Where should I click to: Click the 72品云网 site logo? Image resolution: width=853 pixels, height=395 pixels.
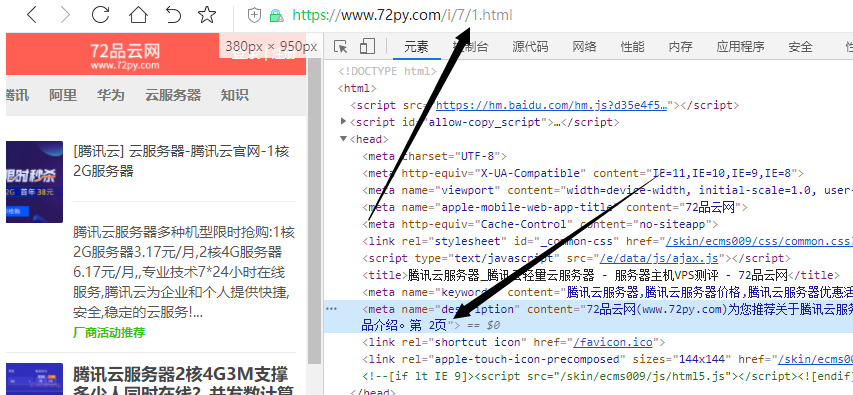(125, 57)
